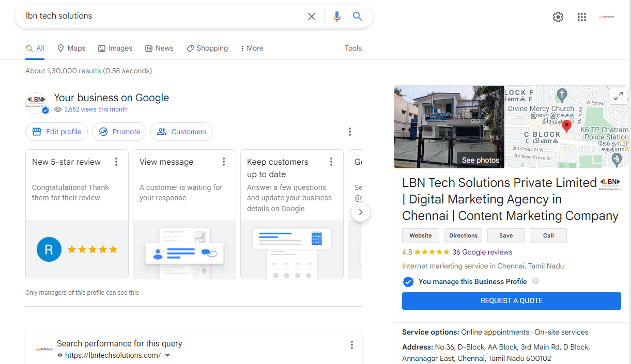Image resolution: width=631 pixels, height=364 pixels.
Task: Switch to the Shopping tab
Action: 207,48
